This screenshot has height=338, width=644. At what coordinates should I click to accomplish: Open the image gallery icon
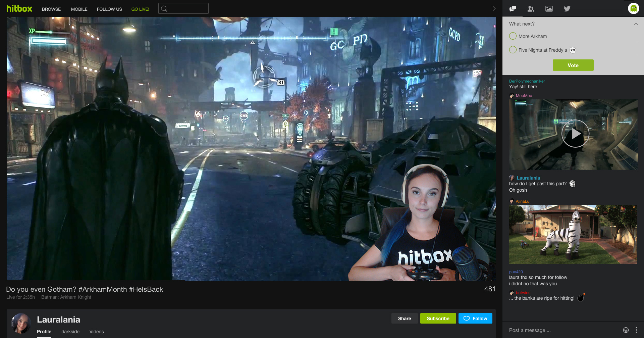click(549, 9)
